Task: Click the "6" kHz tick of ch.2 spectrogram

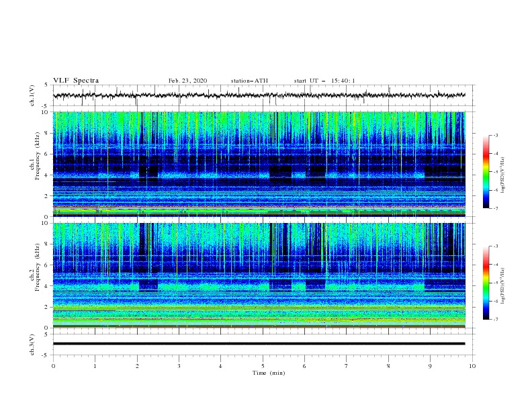Action: [x=47, y=265]
